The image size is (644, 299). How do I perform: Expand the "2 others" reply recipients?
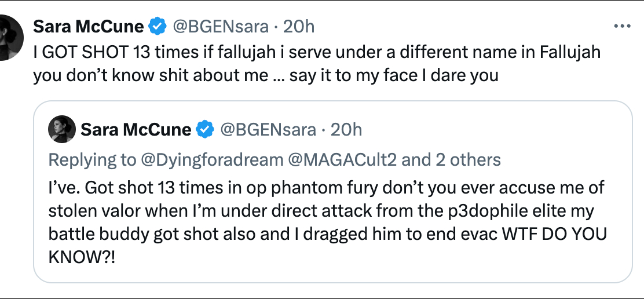468,159
